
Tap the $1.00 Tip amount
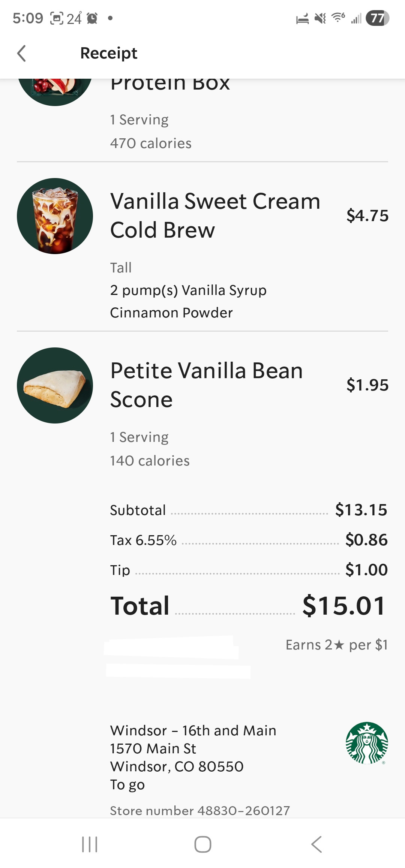366,570
